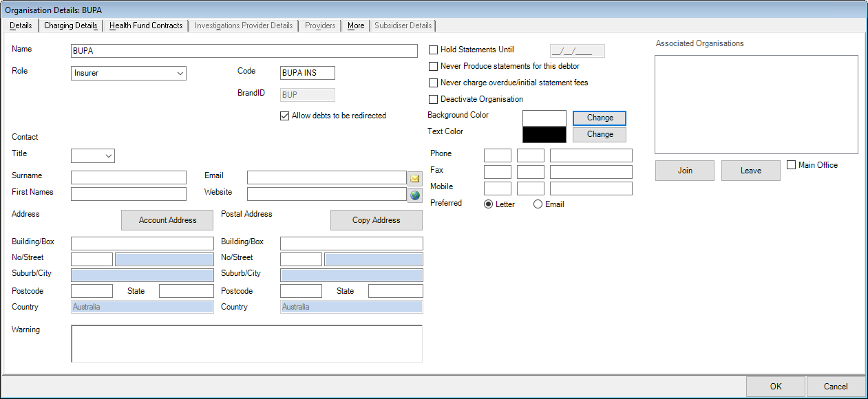Screen dimensions: 868x399
Task: Click the Join button
Action: (x=685, y=171)
